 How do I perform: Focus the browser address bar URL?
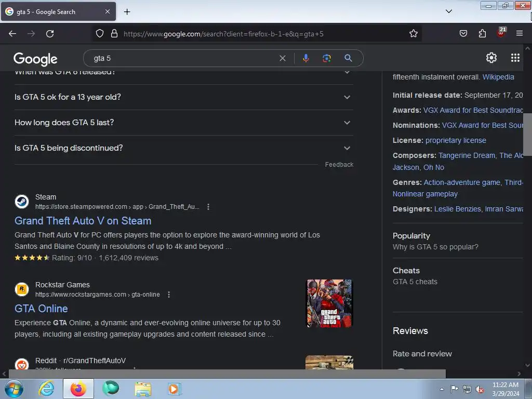coord(223,34)
